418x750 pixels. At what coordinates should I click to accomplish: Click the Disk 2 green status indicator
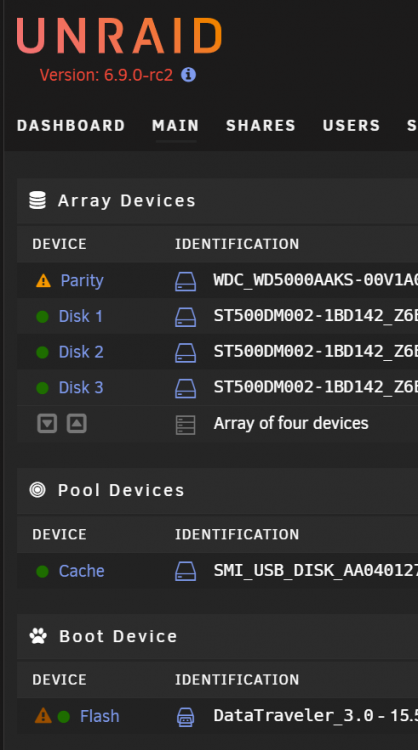tap(43, 352)
